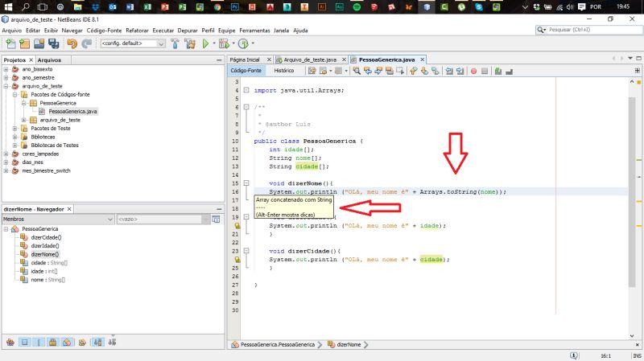Click the hint lightbulb on line 24
The height and width of the screenshot is (361, 644).
click(x=237, y=260)
